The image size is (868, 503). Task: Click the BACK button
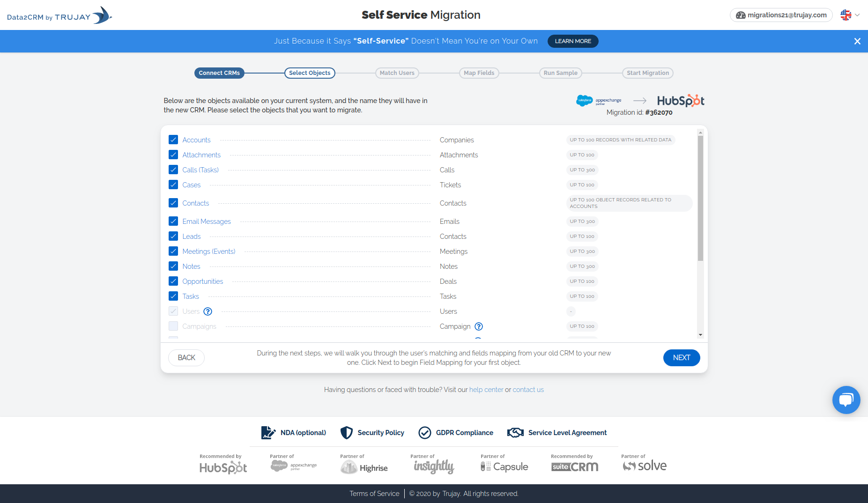pyautogui.click(x=186, y=358)
